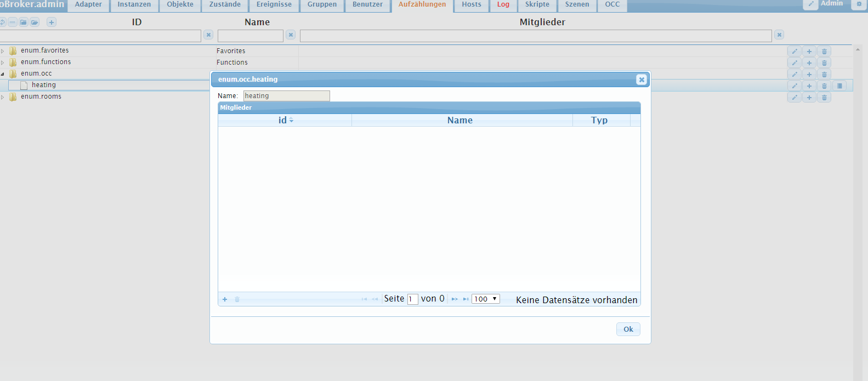868x381 pixels.
Task: Add a new enum with plus toolbar icon
Action: click(52, 22)
